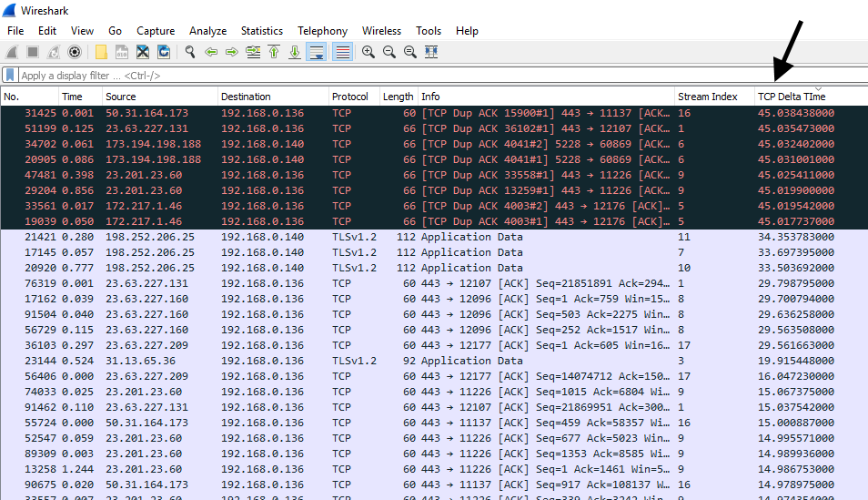The image size is (868, 500).
Task: Close this capture file icon
Action: [143, 52]
